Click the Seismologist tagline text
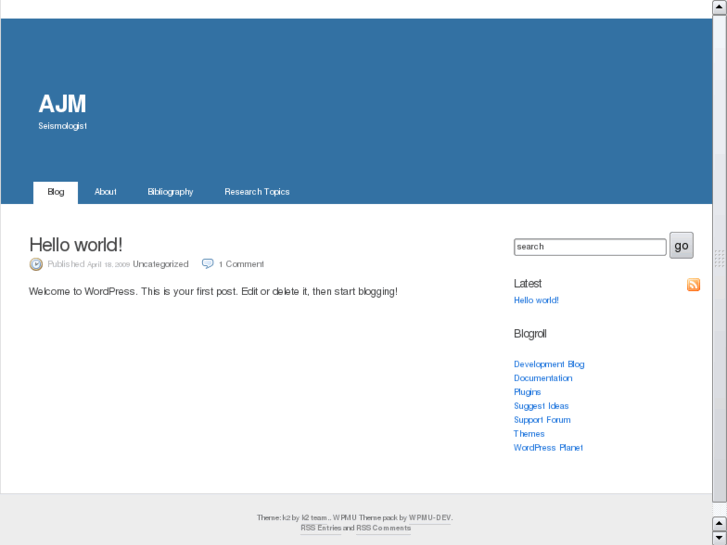Image resolution: width=727 pixels, height=545 pixels. coord(63,126)
